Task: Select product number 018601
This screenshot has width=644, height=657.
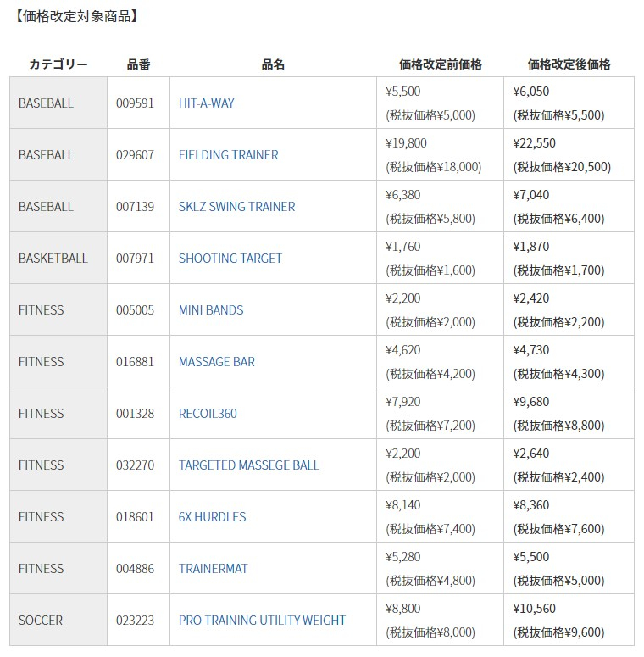Action: tap(135, 516)
